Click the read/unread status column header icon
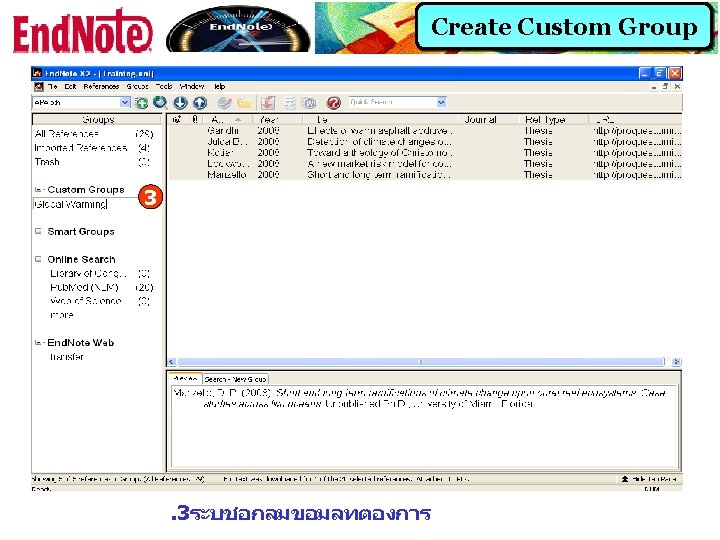720x540 pixels. coord(177,119)
